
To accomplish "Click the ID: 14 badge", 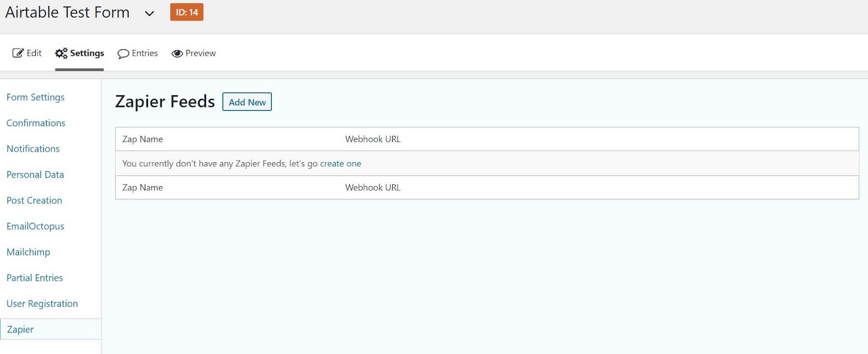I will [x=187, y=12].
